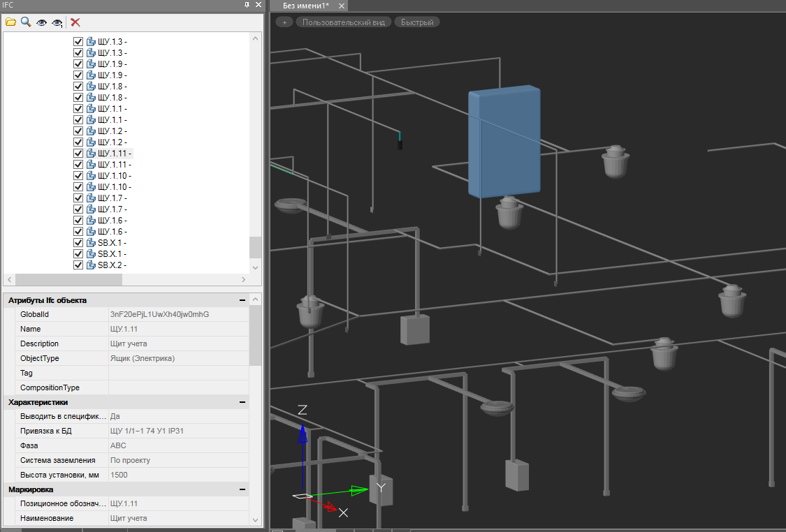
Task: Click the object icon next to ЩУ.1.10
Action: [x=91, y=176]
